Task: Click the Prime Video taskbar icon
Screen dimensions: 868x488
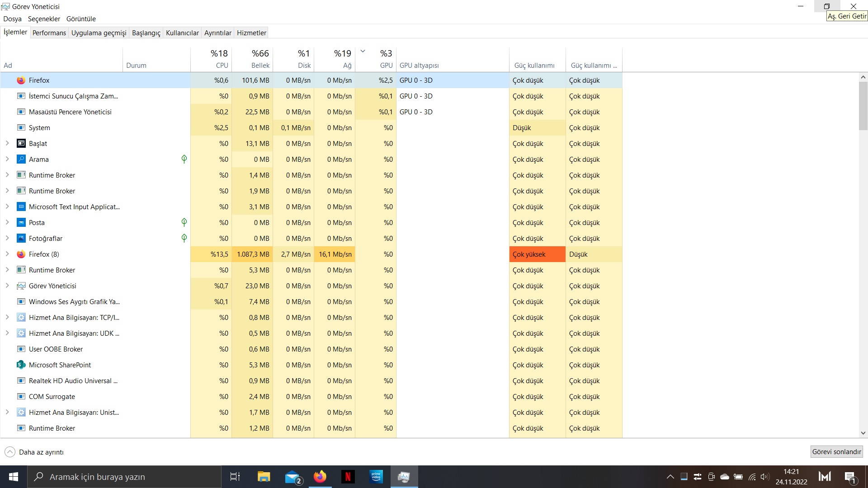Action: tap(376, 477)
